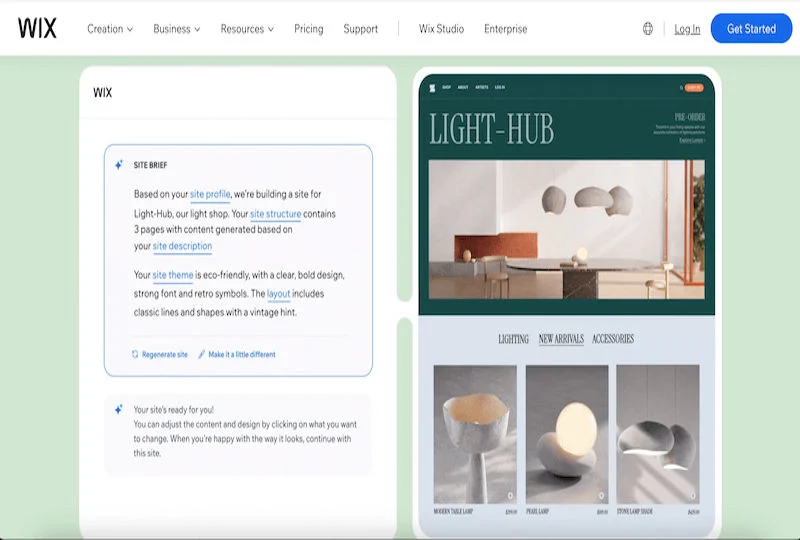Click the Site Brief heading
This screenshot has height=540, width=800.
[x=151, y=165]
